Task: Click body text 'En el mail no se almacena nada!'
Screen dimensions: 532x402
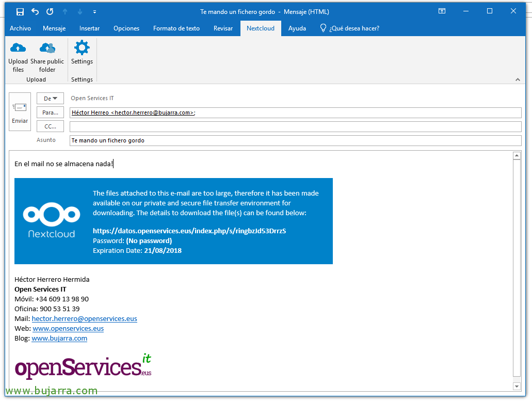Action: coord(63,164)
